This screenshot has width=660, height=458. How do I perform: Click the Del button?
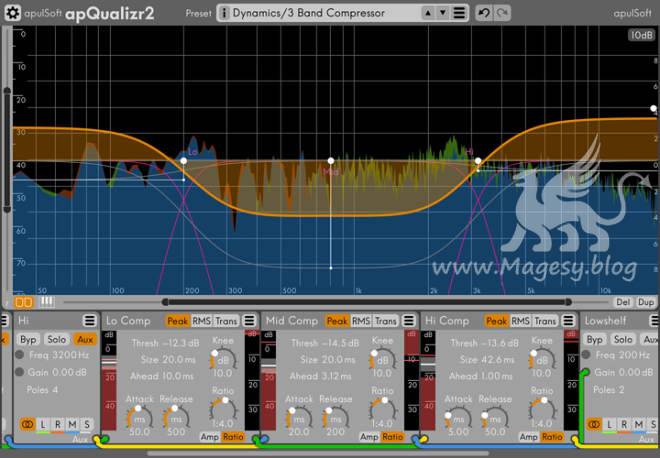click(623, 302)
